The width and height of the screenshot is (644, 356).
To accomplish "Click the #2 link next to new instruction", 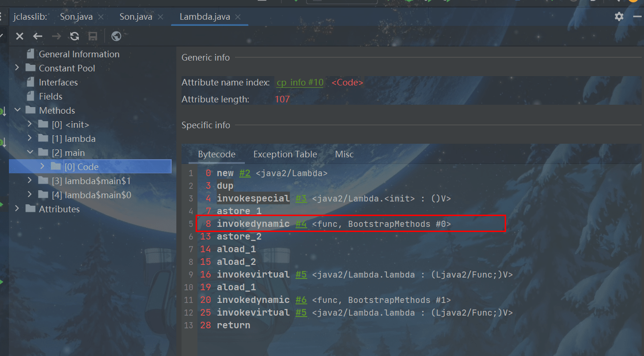I will click(244, 173).
